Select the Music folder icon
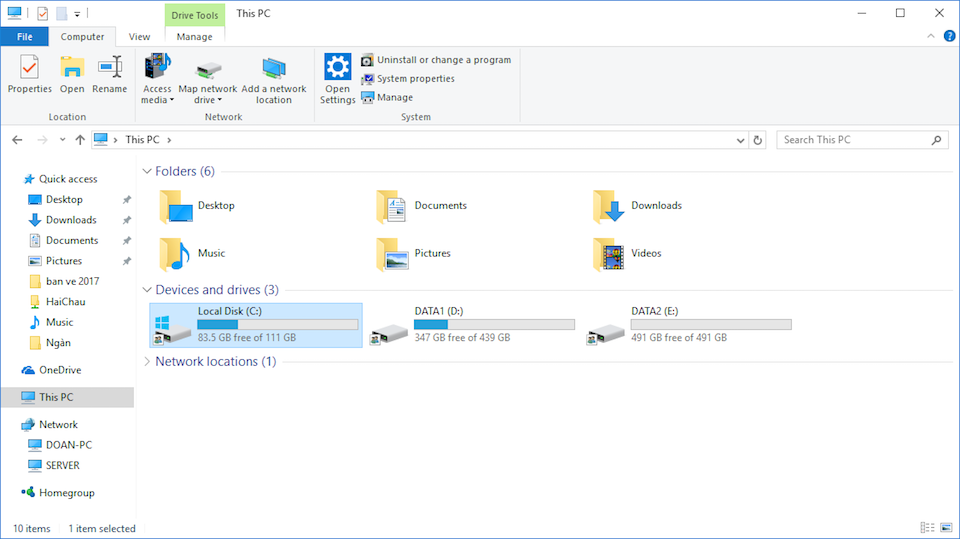Viewport: 960px width, 539px height. tap(174, 254)
